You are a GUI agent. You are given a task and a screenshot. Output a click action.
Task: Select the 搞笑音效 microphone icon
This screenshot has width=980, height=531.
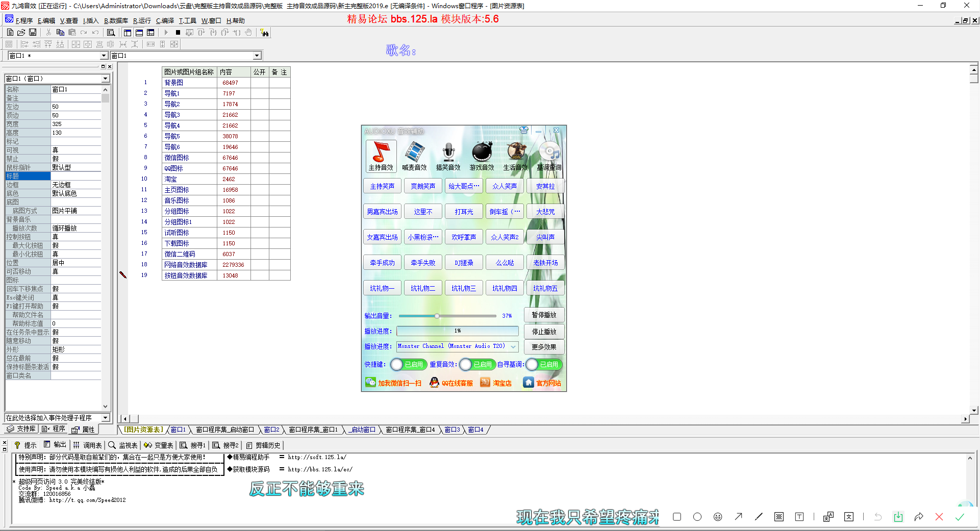[448, 153]
